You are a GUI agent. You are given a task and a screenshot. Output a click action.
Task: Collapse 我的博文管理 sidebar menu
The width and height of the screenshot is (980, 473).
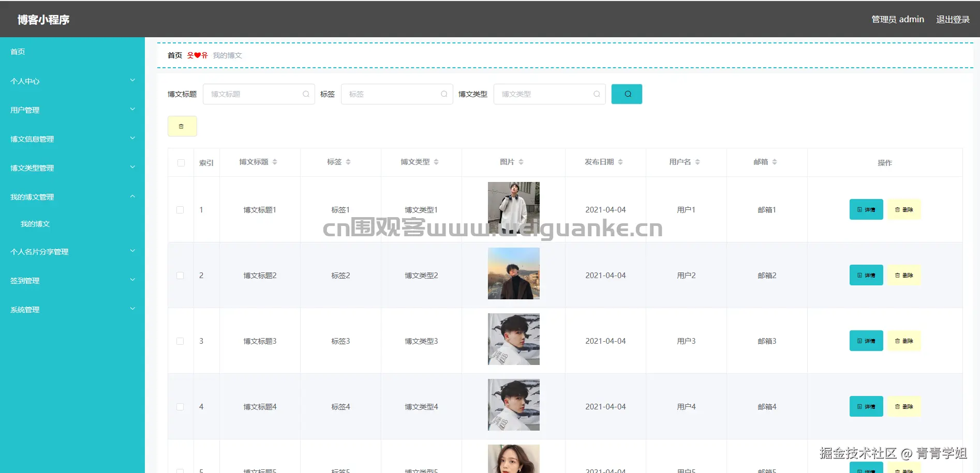tap(72, 197)
